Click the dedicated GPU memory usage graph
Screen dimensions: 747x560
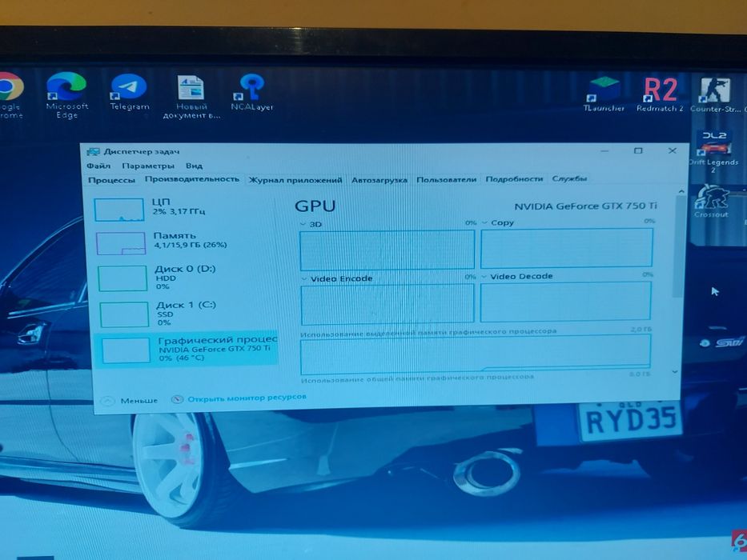click(476, 354)
